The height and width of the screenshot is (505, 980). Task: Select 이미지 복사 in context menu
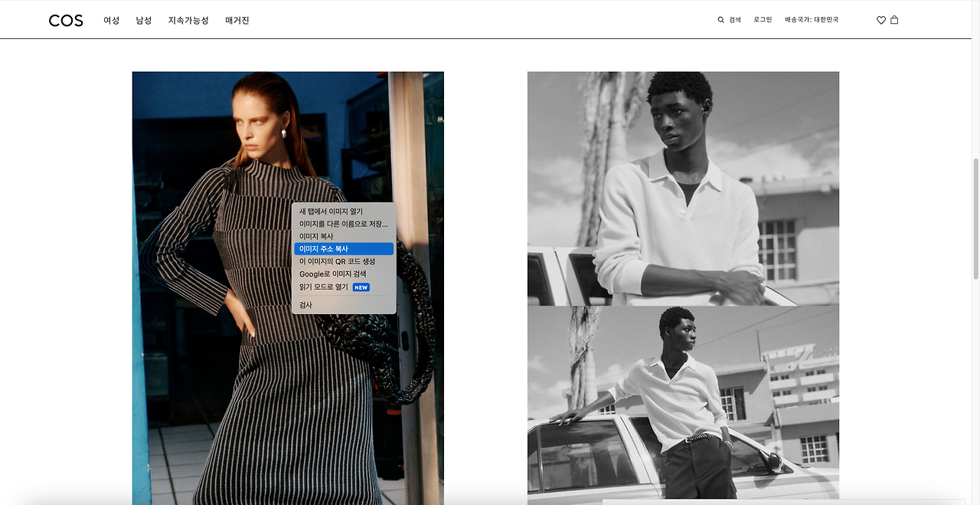tap(344, 237)
